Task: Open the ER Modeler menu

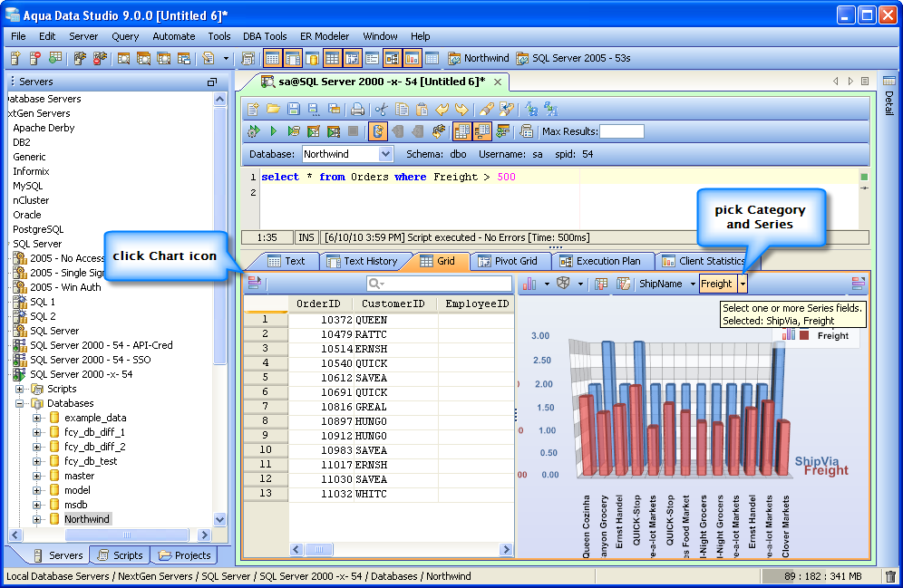Action: (325, 36)
